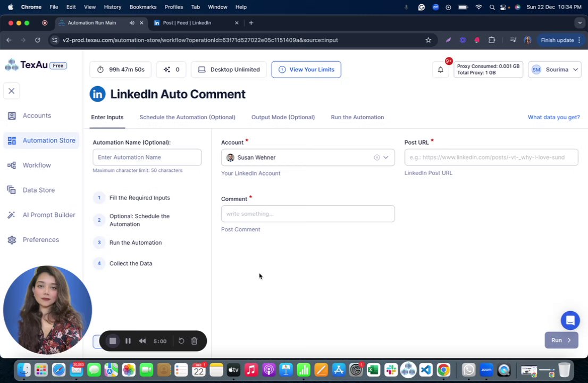The width and height of the screenshot is (588, 383).
Task: Collapse sidebar with the X button
Action: click(x=12, y=91)
